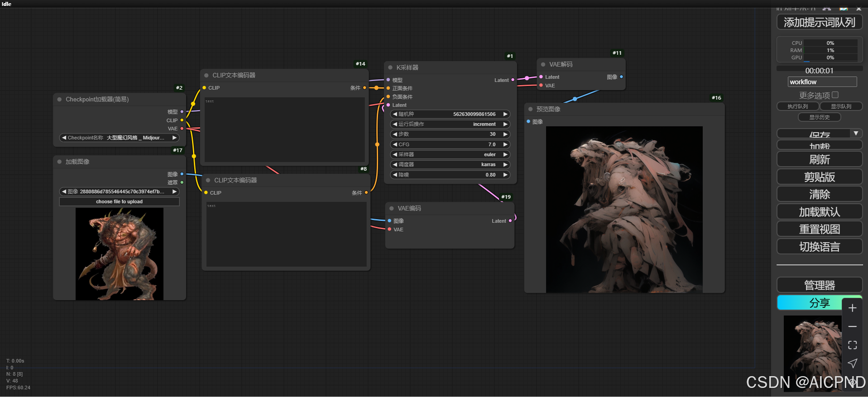Click text area of CLIP文本编码器 node #14
Viewport: 868px width, 397px height.
click(285, 129)
